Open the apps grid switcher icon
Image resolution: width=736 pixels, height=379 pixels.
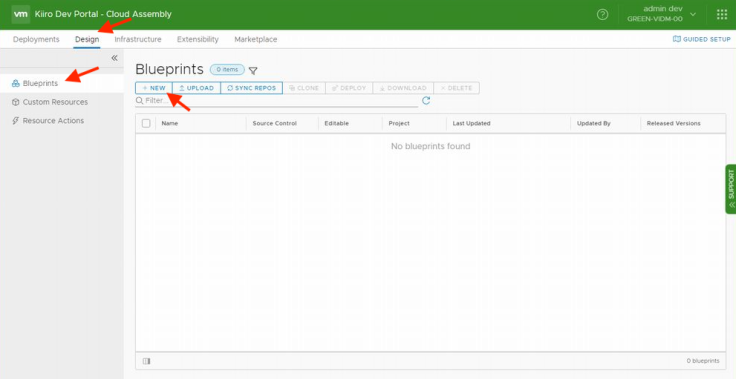tap(722, 15)
